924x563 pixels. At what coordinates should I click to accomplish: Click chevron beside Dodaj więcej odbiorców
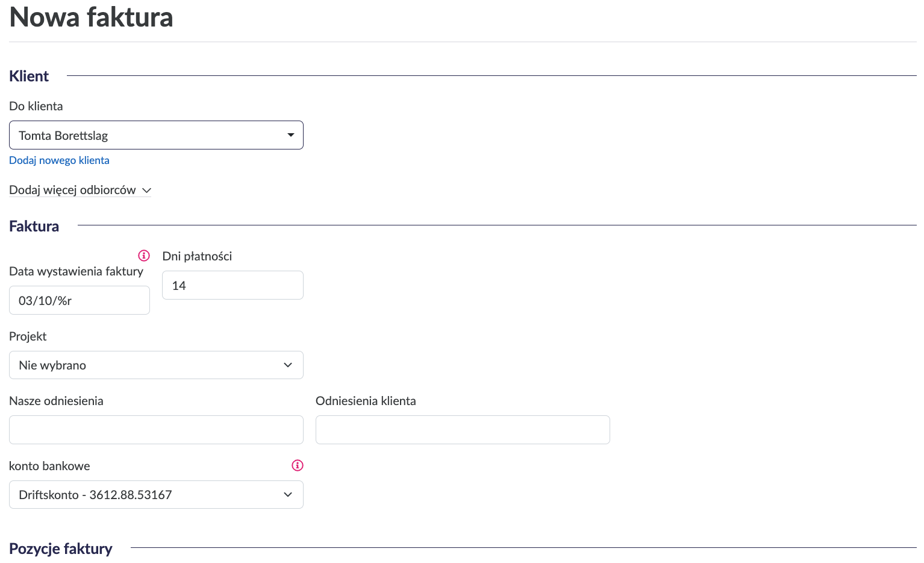(x=146, y=190)
